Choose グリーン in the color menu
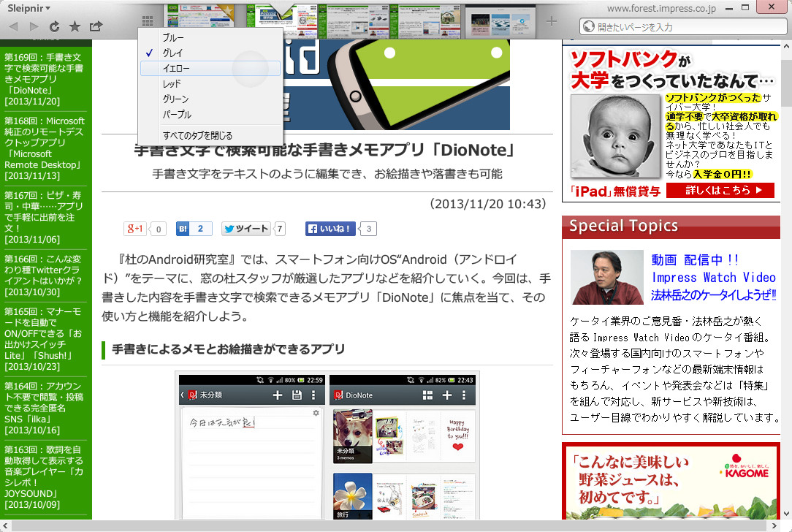Screen dimensions: 792x532 point(210,99)
